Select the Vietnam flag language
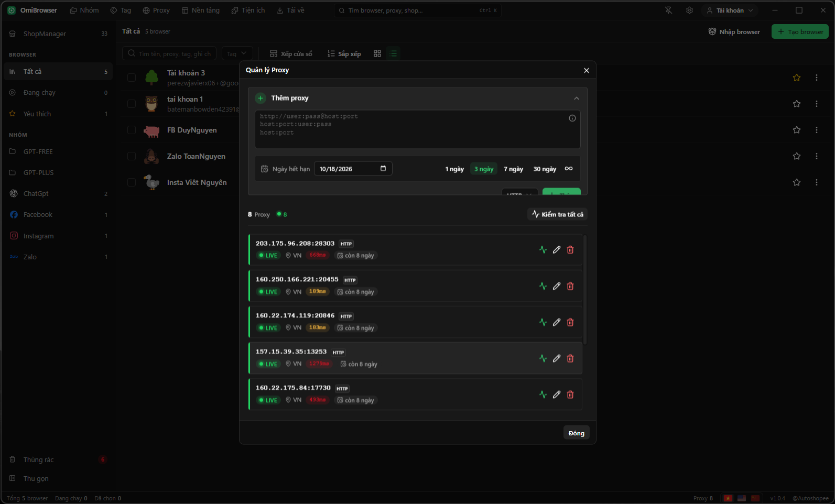Image resolution: width=835 pixels, height=504 pixels. tap(728, 498)
